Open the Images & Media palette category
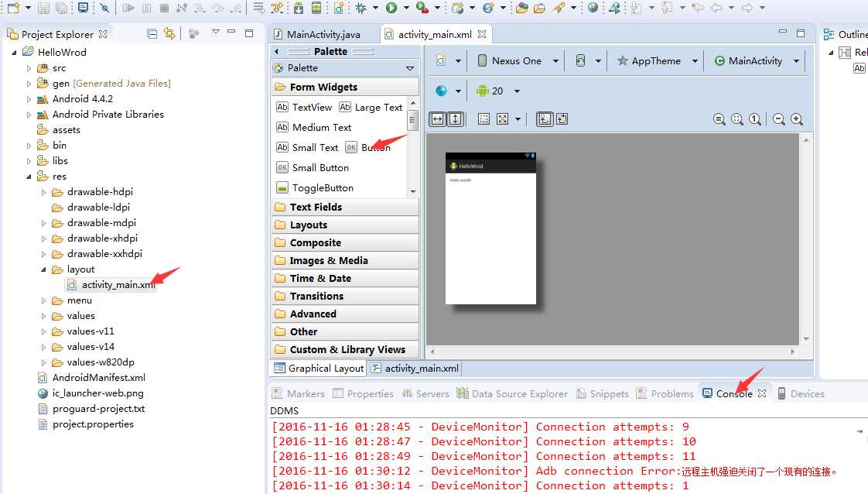 345,260
